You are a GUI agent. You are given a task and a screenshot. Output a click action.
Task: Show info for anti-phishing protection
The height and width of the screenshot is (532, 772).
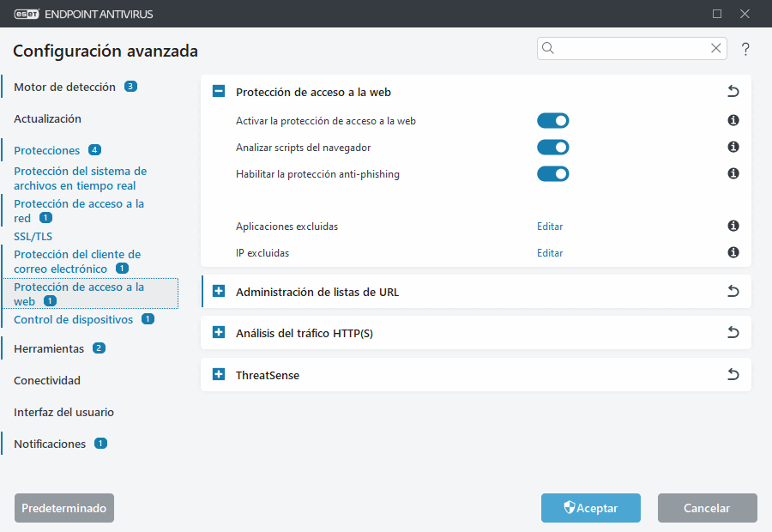[x=733, y=173]
